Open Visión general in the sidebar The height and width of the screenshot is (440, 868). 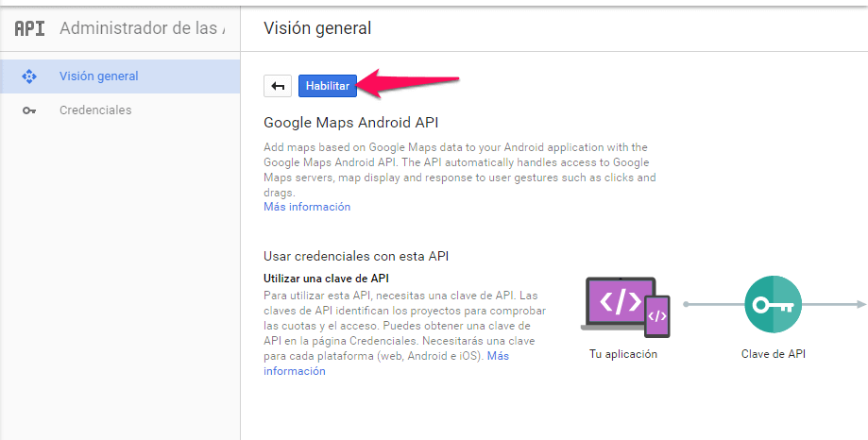tap(120, 76)
